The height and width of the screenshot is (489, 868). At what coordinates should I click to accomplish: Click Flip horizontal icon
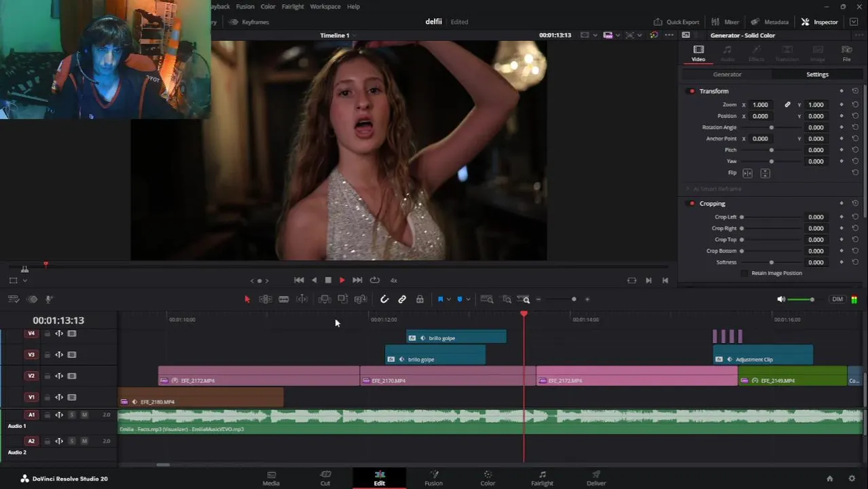[x=748, y=173]
